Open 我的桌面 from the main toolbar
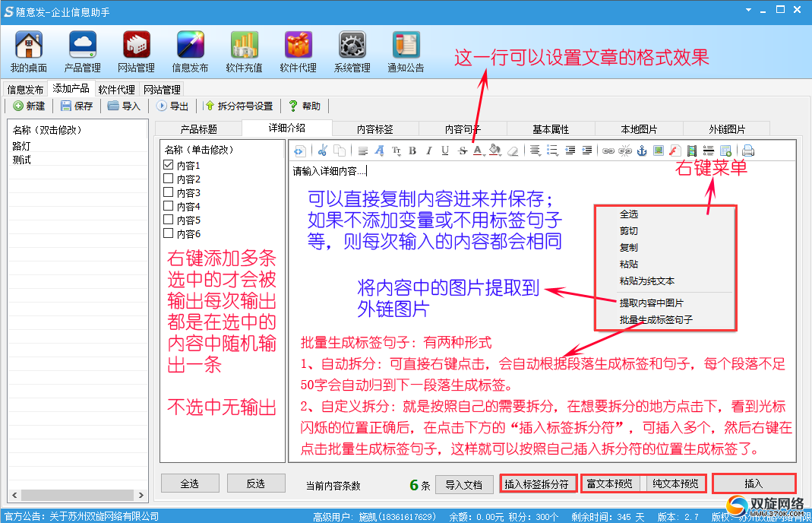 tap(29, 52)
